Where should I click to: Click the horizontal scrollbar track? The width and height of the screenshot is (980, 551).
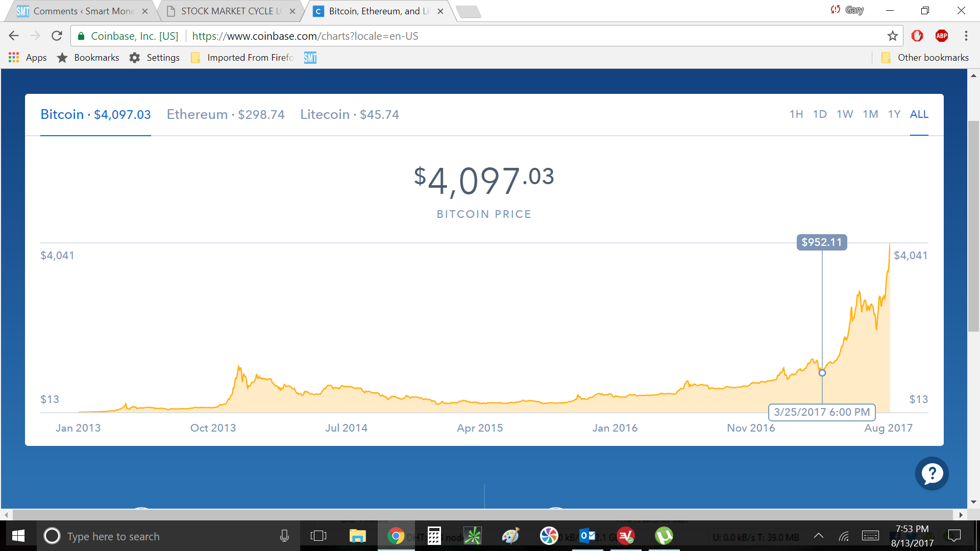[x=482, y=515]
